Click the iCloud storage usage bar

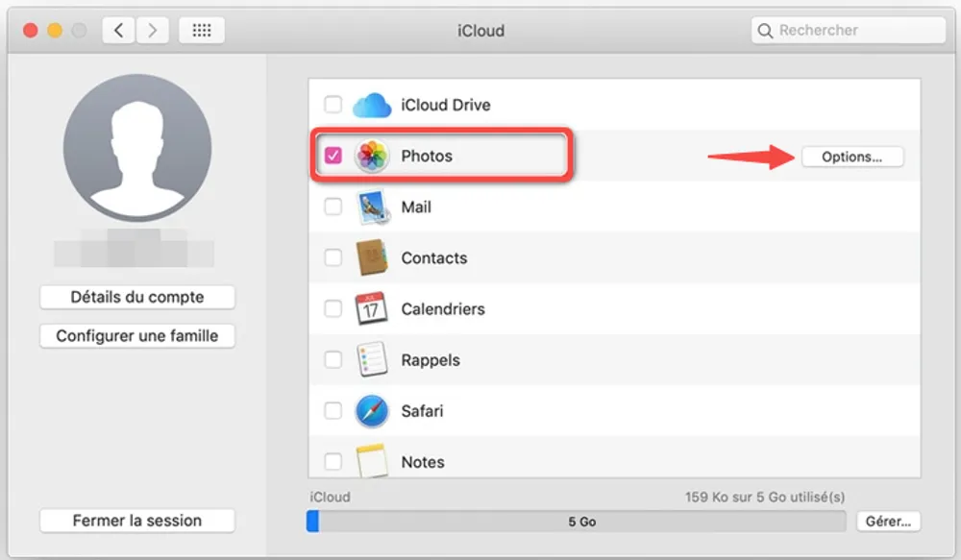(576, 522)
